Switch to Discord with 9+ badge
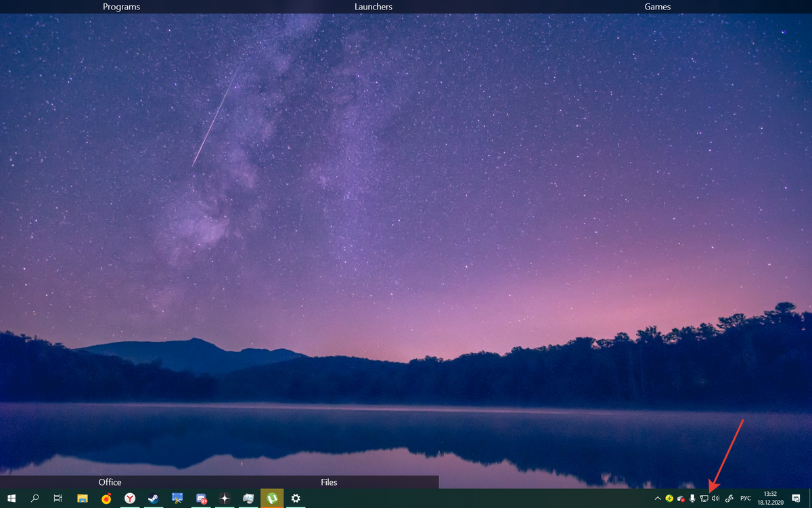 201,499
